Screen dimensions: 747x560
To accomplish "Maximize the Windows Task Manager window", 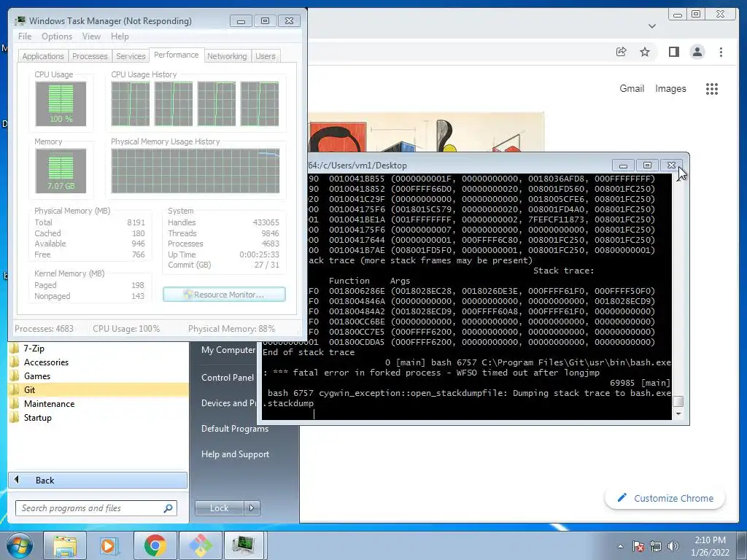I will pyautogui.click(x=265, y=21).
